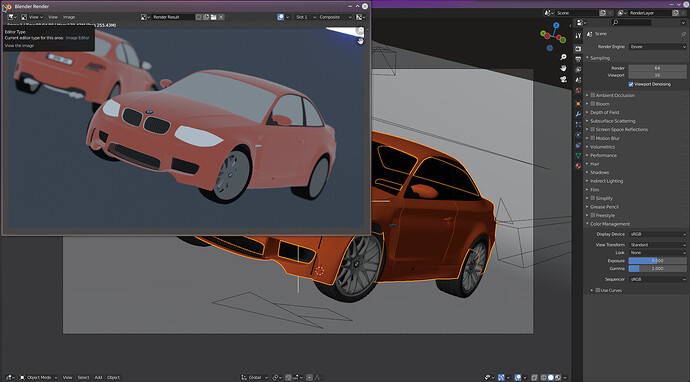Open the Object Data green triangle tab

(578, 155)
